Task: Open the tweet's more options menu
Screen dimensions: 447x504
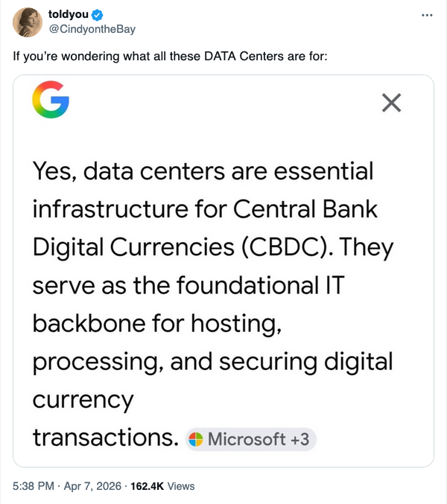Action: 426,15
